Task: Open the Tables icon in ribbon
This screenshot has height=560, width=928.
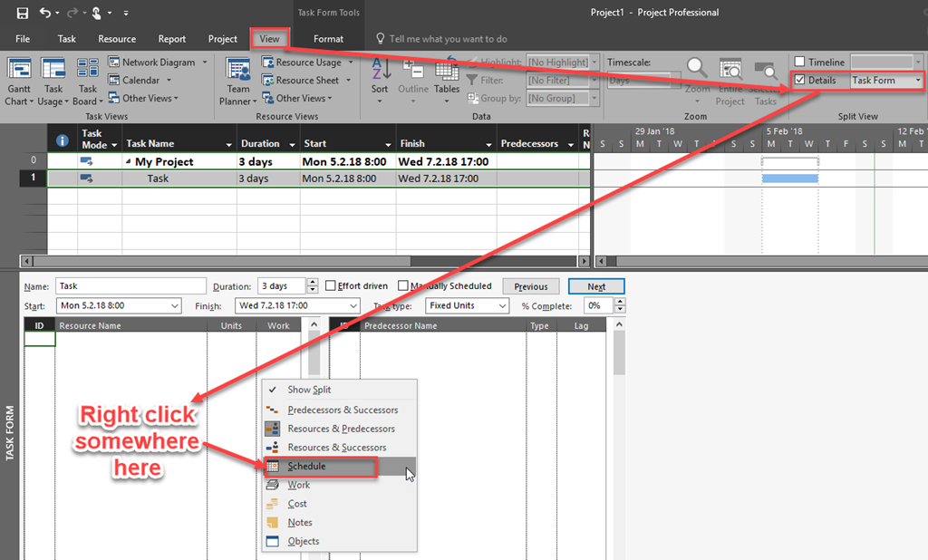Action: (446, 71)
